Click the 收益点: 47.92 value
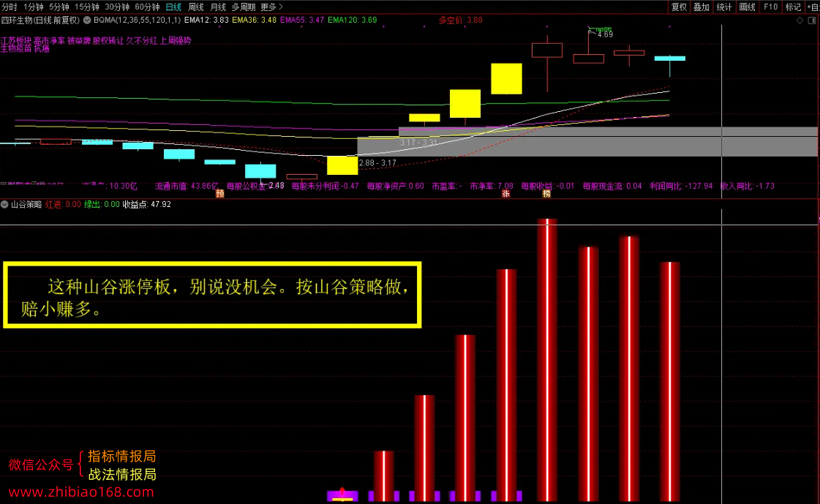Screen dimensions: 820x504 pos(147,204)
